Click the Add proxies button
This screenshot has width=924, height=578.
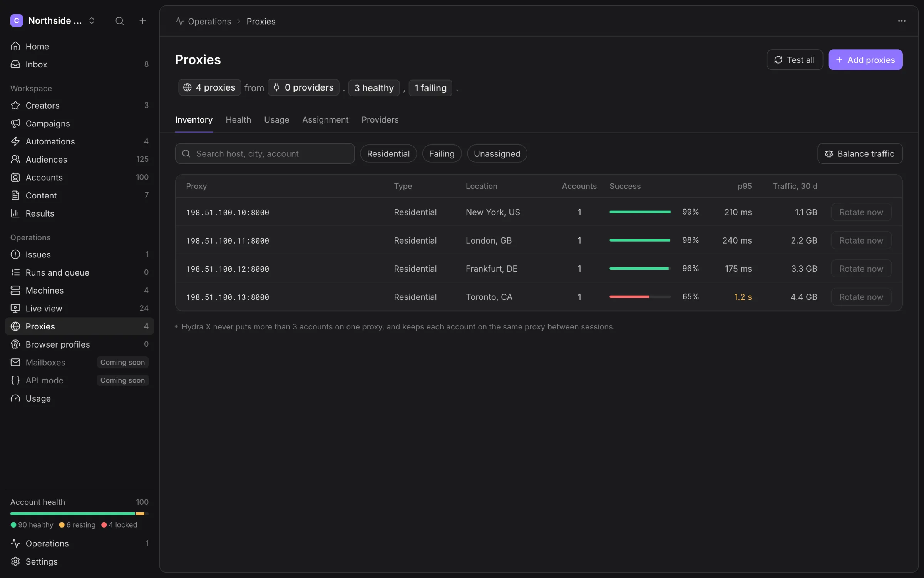pos(865,60)
